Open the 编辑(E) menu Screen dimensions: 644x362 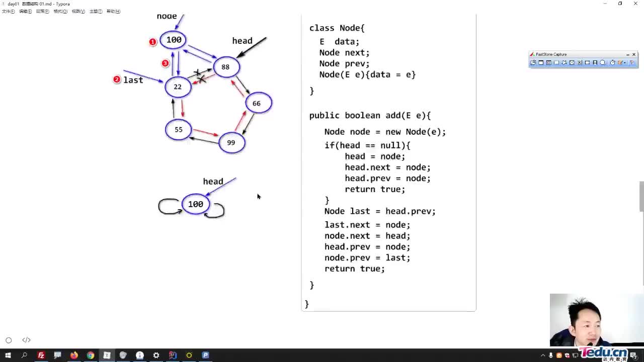coord(25,11)
